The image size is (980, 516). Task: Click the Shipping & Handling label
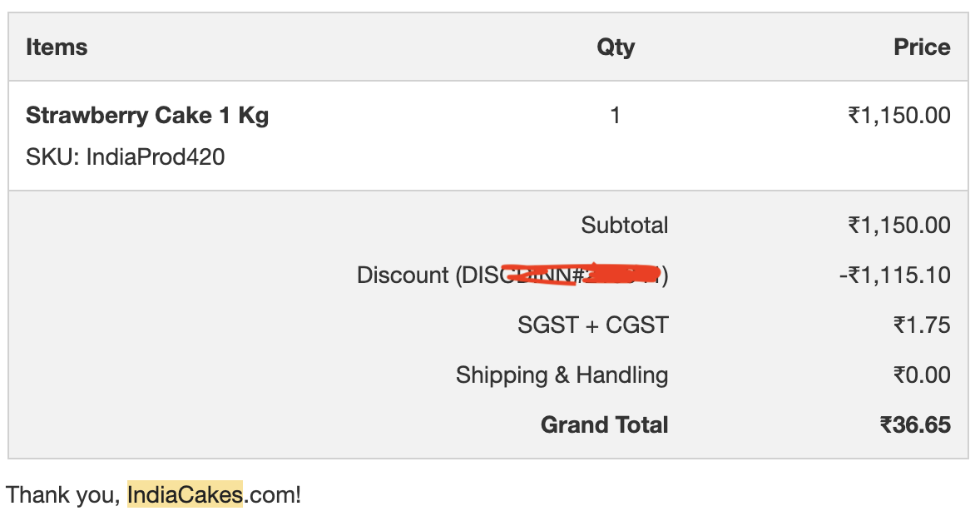pos(562,375)
